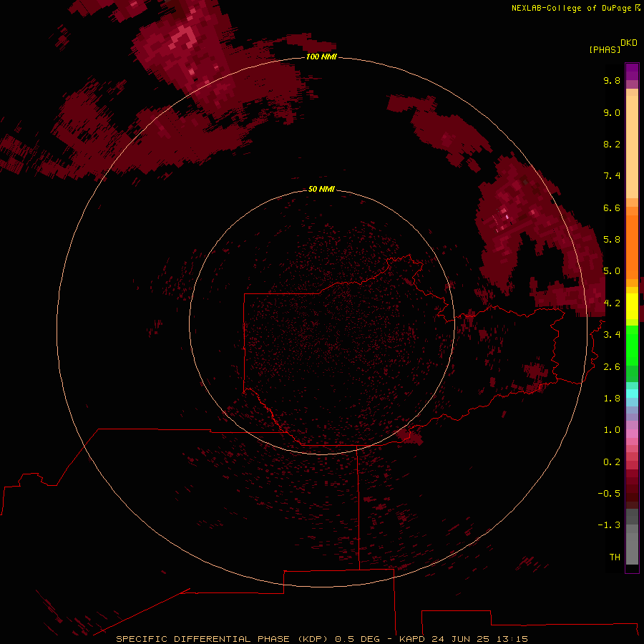Image resolution: width=644 pixels, height=644 pixels.
Task: Click the 5.8 scale value
Action: coord(612,240)
